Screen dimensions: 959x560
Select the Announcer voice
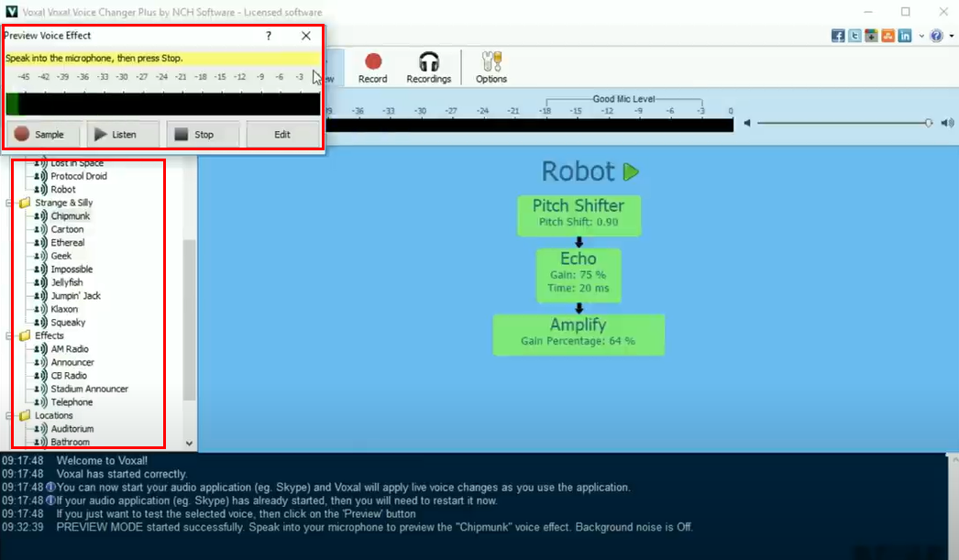72,363
